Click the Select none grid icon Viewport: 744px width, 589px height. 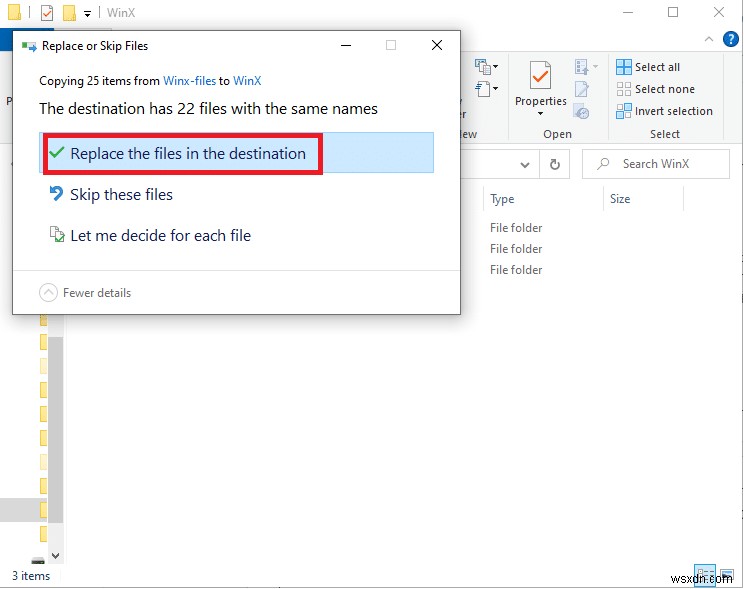[x=623, y=89]
